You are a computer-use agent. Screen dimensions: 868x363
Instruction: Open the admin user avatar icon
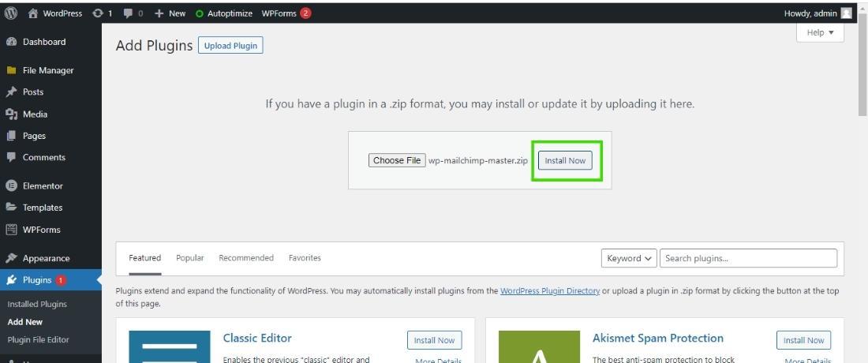point(846,13)
